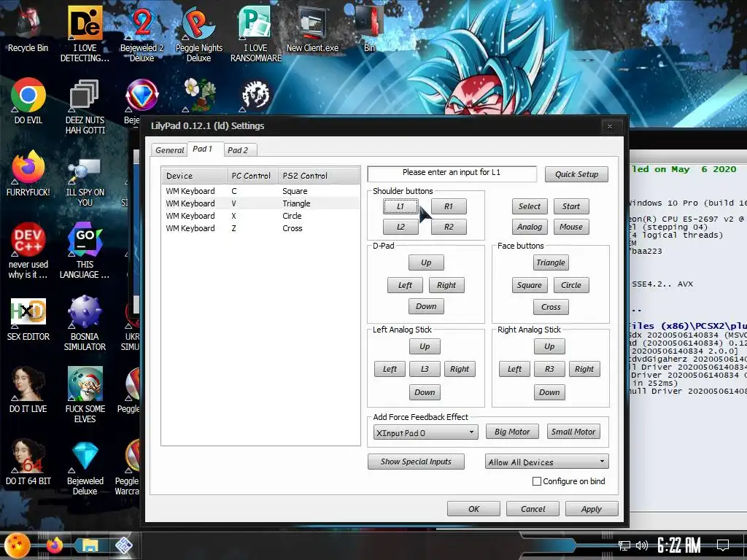This screenshot has height=560, width=747.
Task: Add the Small Motor effect
Action: point(573,432)
